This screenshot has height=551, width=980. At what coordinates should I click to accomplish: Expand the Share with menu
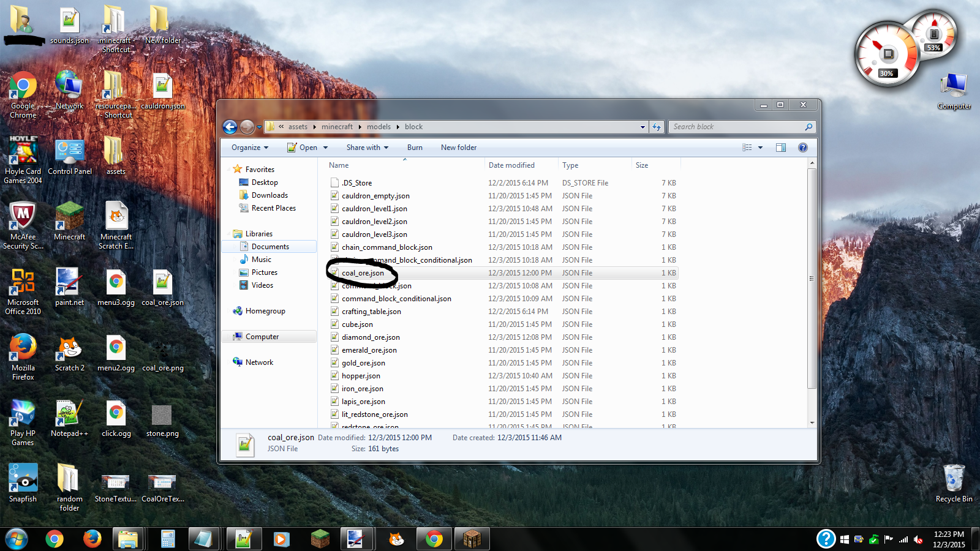[x=367, y=148]
